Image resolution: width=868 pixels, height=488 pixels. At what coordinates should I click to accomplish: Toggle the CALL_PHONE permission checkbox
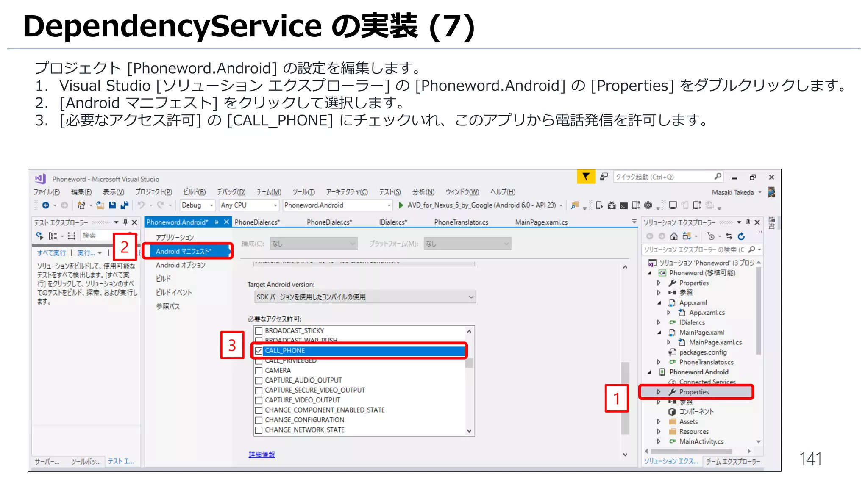pos(259,351)
